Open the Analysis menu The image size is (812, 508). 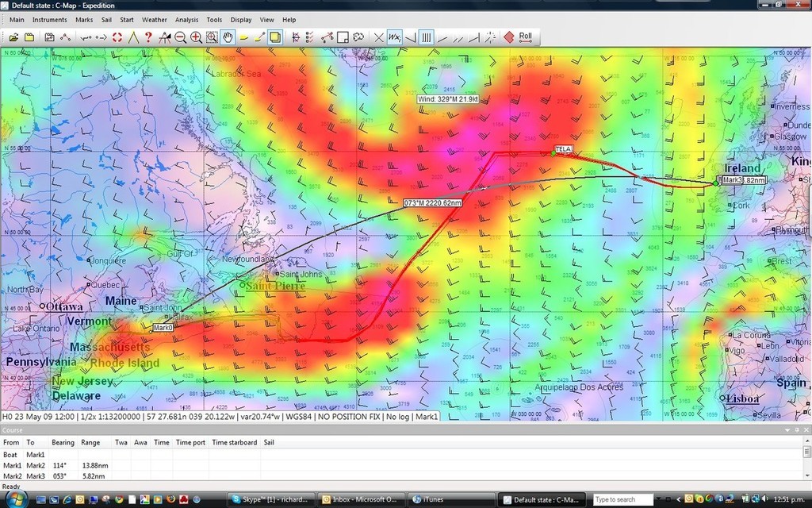point(186,20)
